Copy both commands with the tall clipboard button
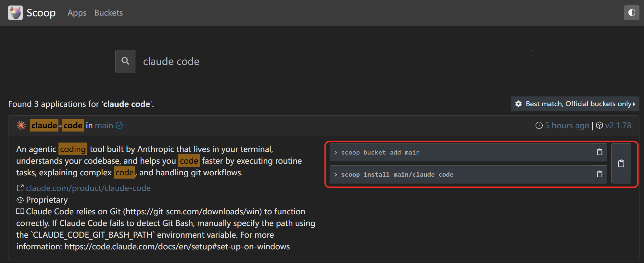This screenshot has height=263, width=644. click(621, 163)
